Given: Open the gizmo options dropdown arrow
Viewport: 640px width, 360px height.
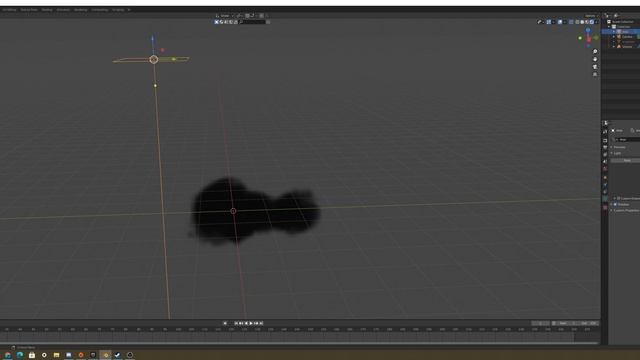Looking at the screenshot, I should click(x=553, y=22).
